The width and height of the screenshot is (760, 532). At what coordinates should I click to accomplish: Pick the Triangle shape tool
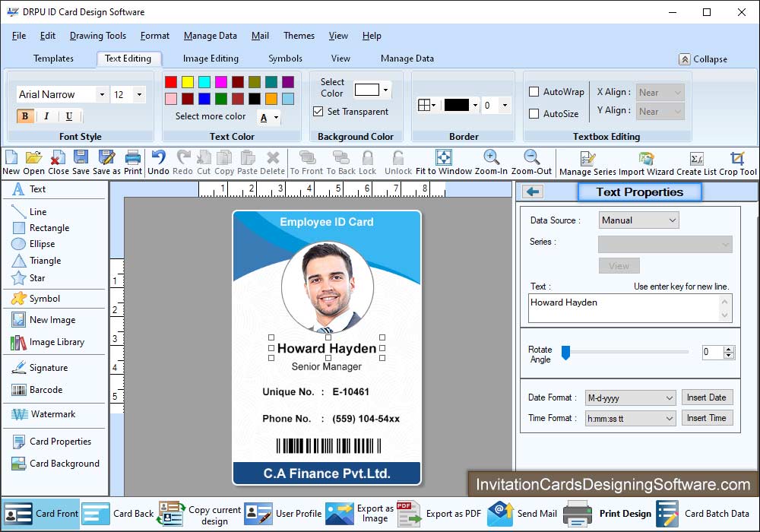[36, 261]
